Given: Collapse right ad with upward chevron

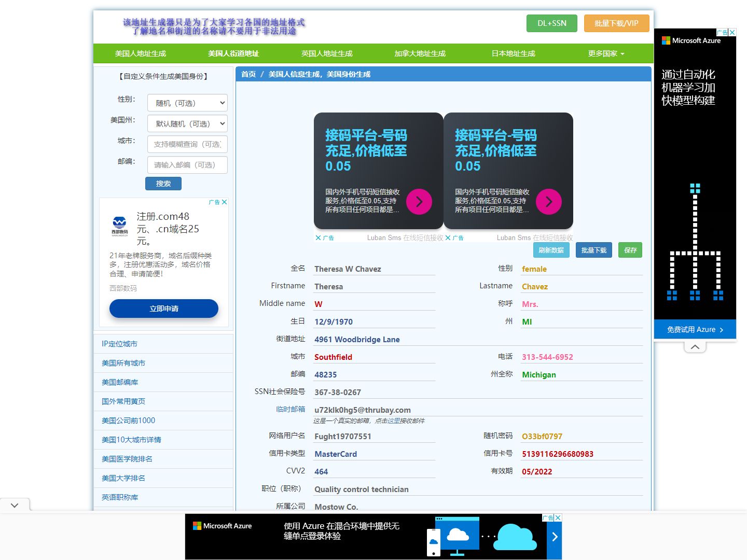Looking at the screenshot, I should (695, 347).
